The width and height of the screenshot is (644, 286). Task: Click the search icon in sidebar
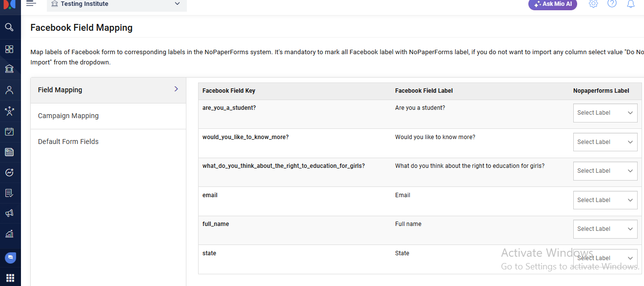pos(9,27)
